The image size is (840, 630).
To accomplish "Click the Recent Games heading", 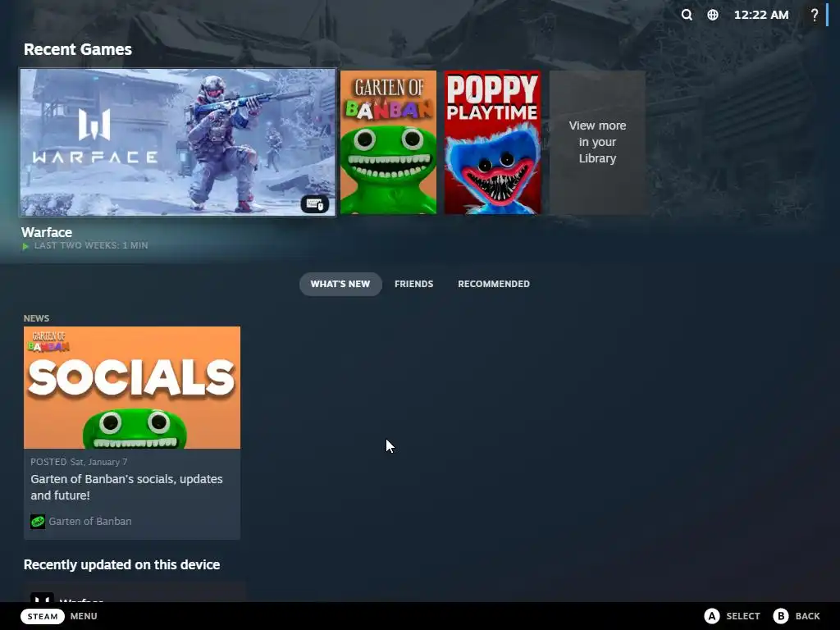I will (78, 49).
